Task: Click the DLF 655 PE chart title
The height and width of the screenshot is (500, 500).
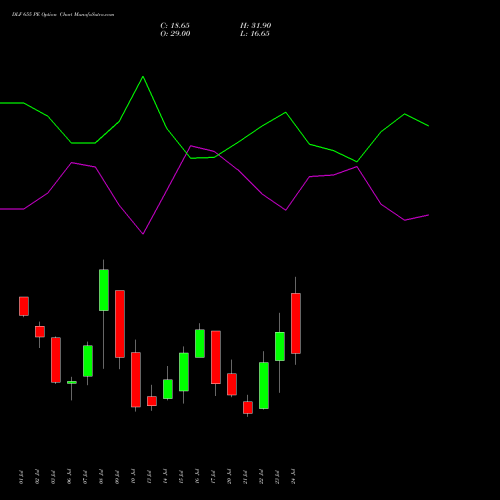Action: (63, 15)
